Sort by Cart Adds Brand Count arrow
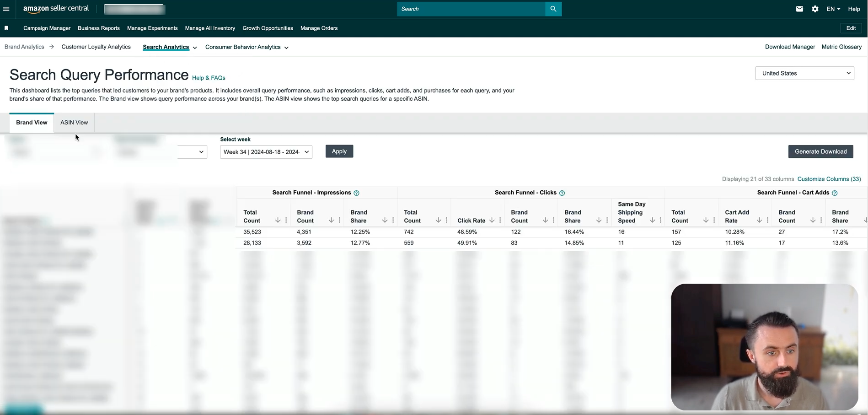 coord(813,221)
